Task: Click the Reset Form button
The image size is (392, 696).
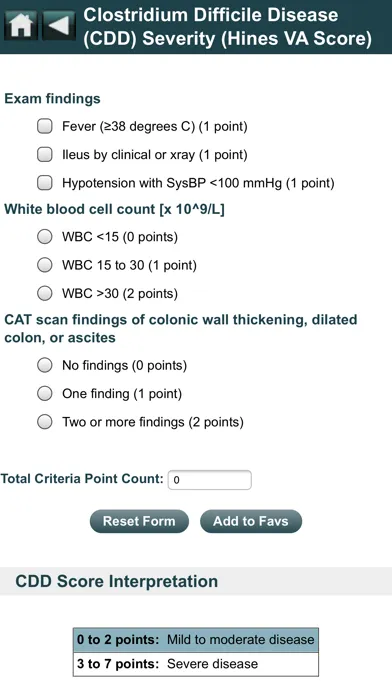Action: [139, 521]
